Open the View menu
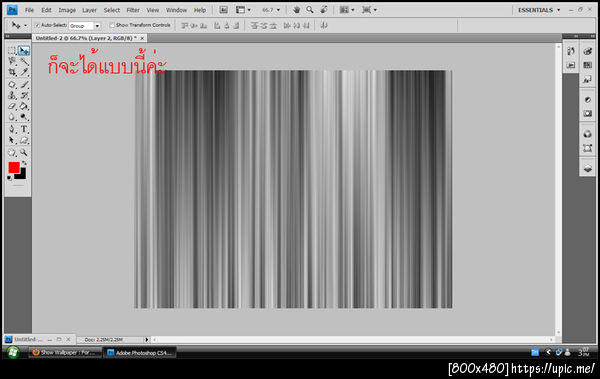 [x=153, y=10]
